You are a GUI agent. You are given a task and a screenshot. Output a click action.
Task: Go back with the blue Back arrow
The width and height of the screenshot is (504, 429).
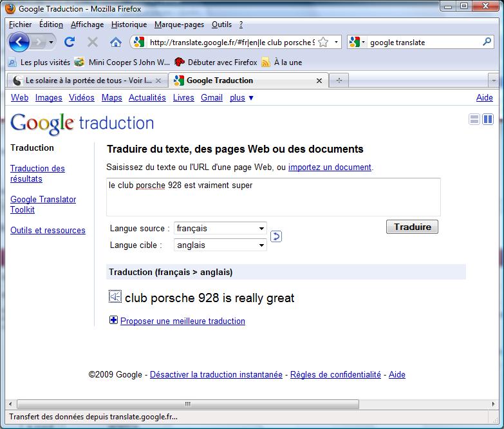click(19, 42)
